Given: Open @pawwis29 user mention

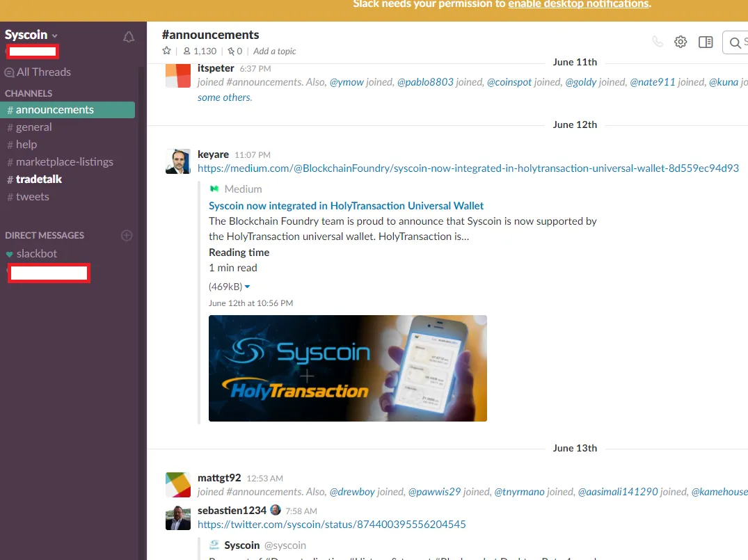Looking at the screenshot, I should point(434,492).
